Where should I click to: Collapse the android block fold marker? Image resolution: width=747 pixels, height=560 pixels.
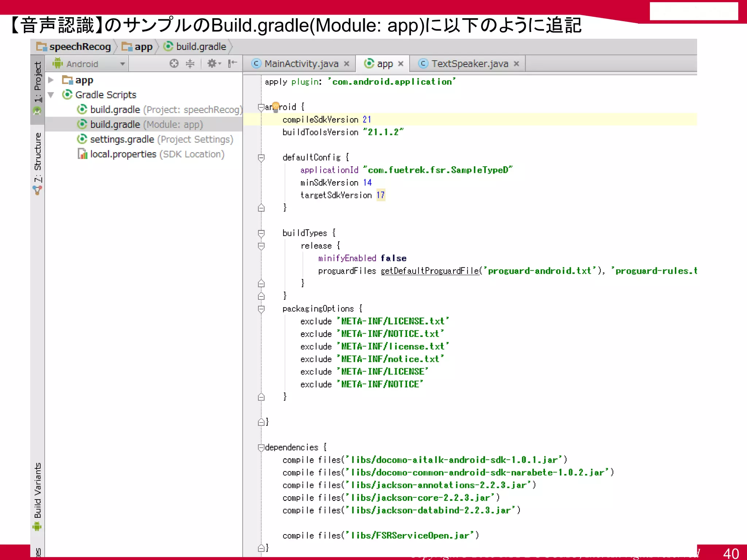(261, 107)
